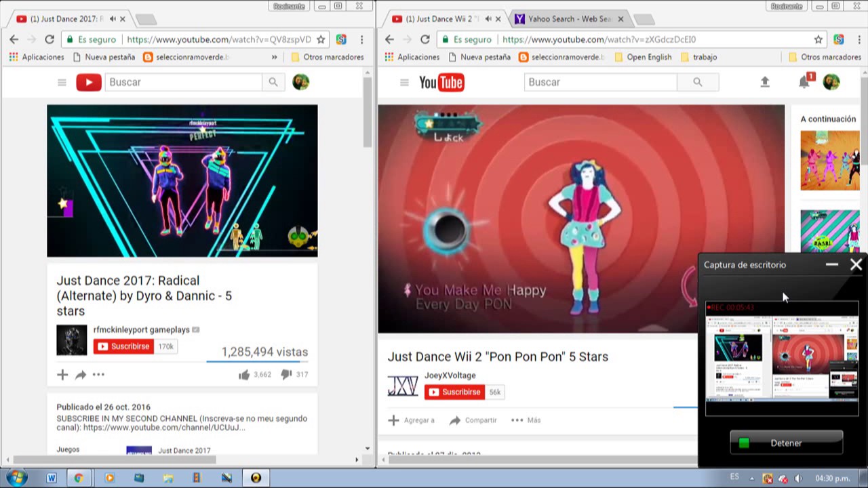Open the left Chrome window's three-dot menu

[x=361, y=39]
